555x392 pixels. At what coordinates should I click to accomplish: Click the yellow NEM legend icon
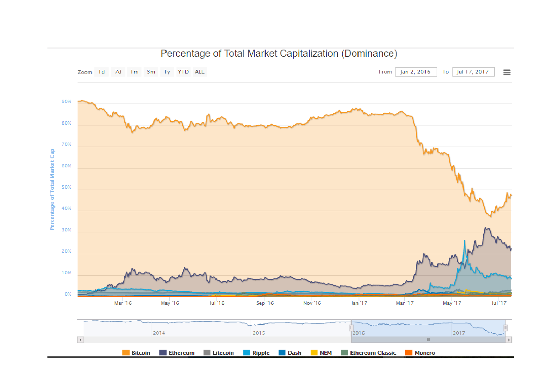(x=314, y=353)
